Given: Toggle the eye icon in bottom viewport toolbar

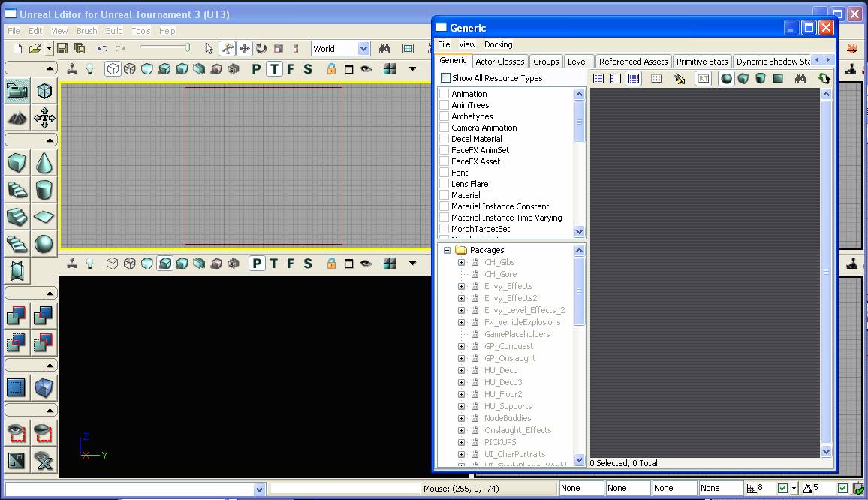Looking at the screenshot, I should (x=366, y=263).
